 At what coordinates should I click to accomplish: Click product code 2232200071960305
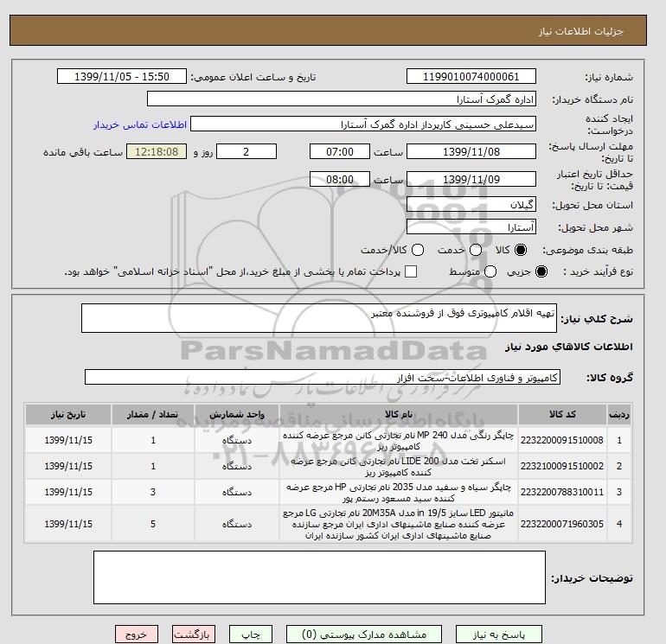click(562, 525)
